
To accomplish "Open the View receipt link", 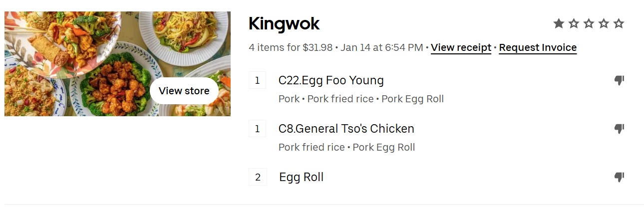I will 461,48.
